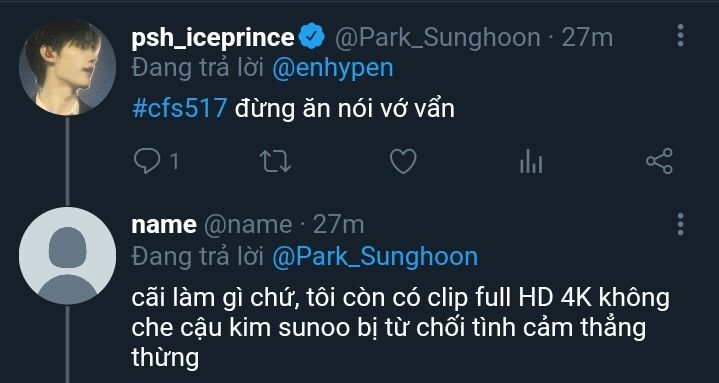
Task: Open the 27m timestamp on name's reply
Action: coord(338,225)
